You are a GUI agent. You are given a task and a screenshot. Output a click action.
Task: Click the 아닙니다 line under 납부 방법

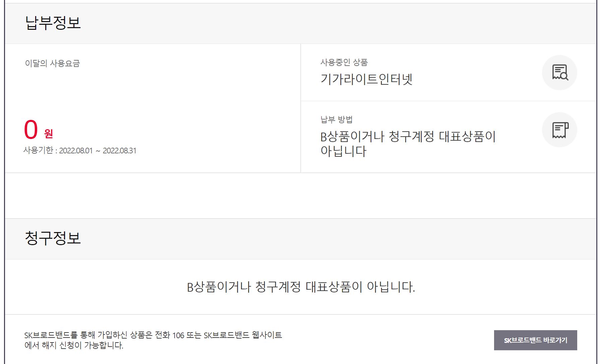pos(343,151)
